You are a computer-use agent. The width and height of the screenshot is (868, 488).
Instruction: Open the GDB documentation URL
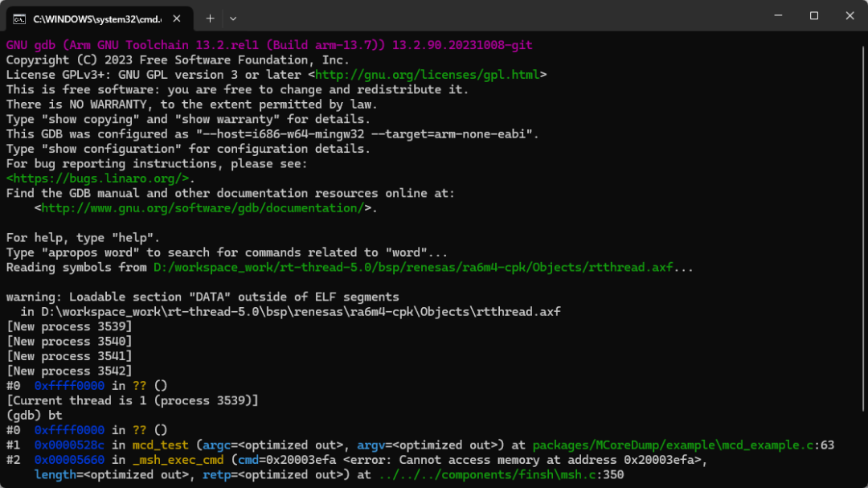pyautogui.click(x=203, y=208)
